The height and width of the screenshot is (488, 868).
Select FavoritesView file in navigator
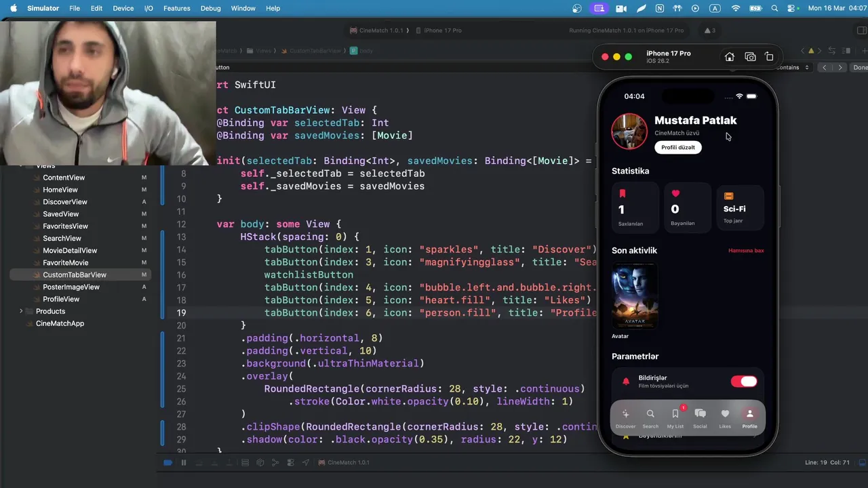coord(65,226)
